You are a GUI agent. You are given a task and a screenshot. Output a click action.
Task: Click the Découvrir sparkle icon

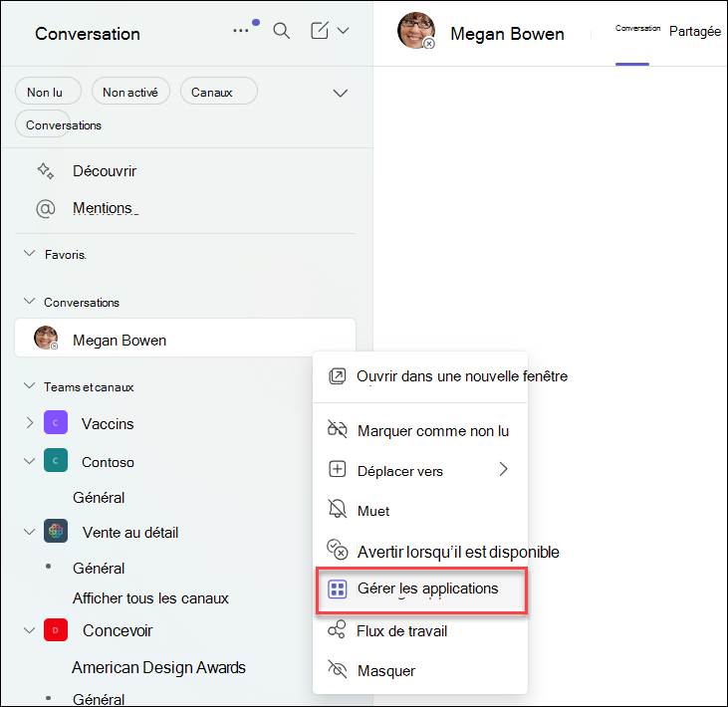pos(46,171)
